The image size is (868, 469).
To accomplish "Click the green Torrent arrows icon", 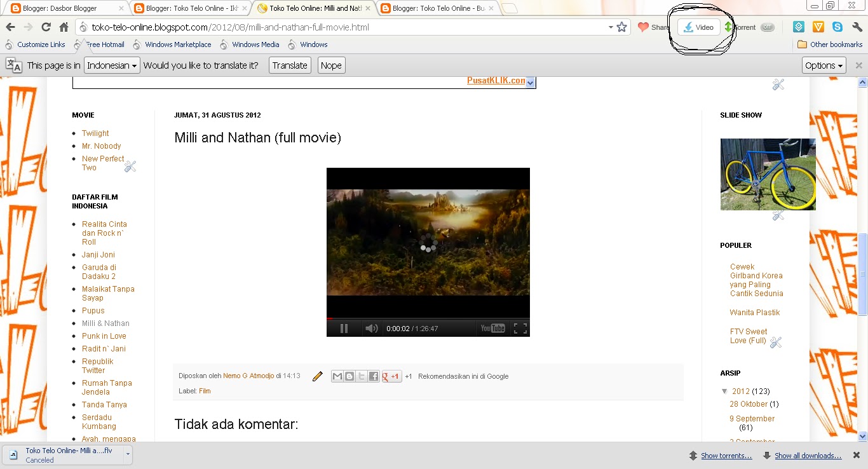I will [728, 27].
